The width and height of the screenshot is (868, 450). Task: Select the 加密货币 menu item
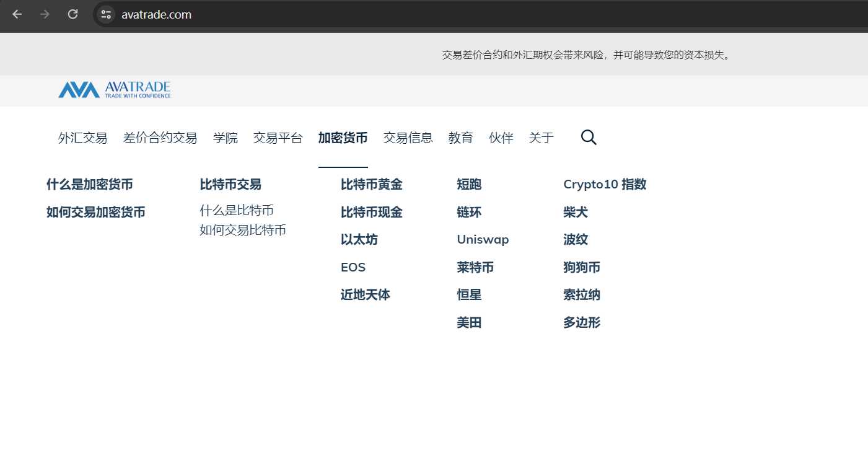(343, 138)
